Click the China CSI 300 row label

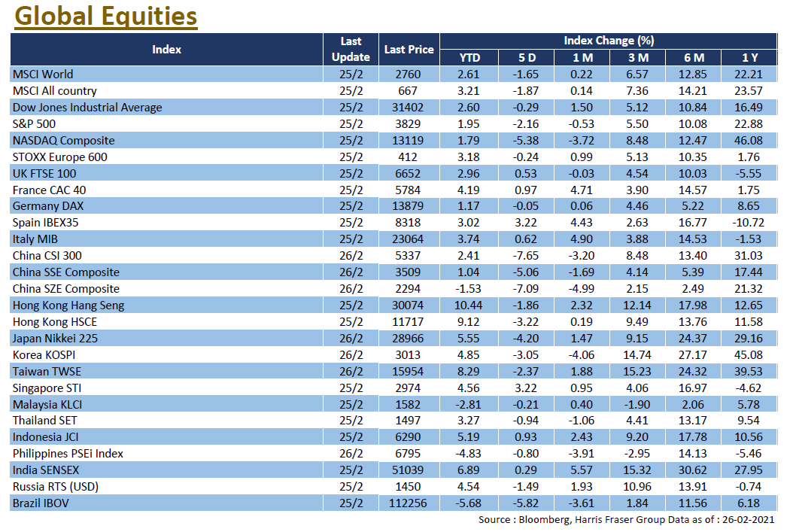pos(47,256)
